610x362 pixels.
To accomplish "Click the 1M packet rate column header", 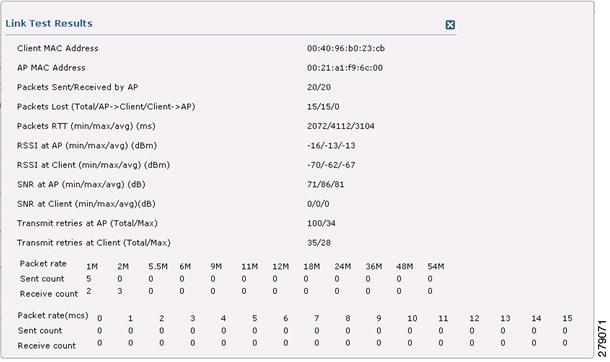I will [92, 267].
